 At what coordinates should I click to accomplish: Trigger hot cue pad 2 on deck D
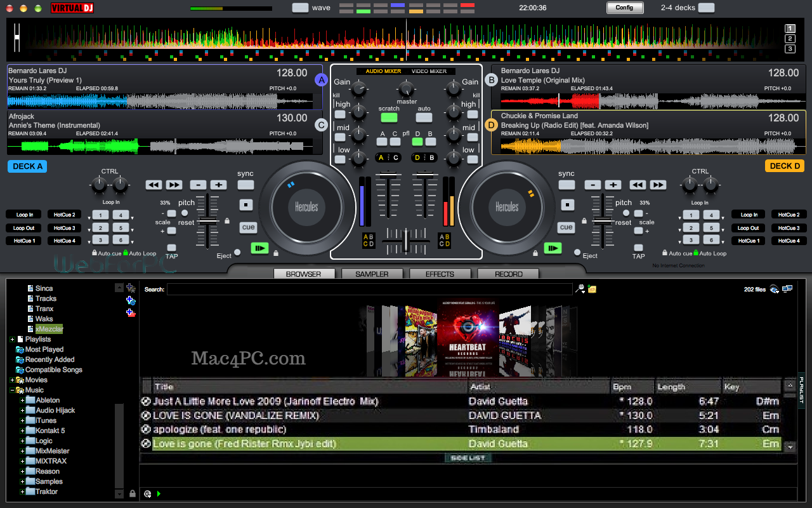pos(691,227)
